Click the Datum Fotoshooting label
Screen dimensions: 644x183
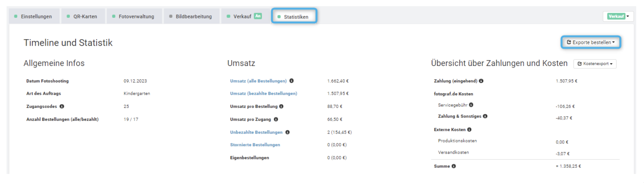click(x=47, y=81)
